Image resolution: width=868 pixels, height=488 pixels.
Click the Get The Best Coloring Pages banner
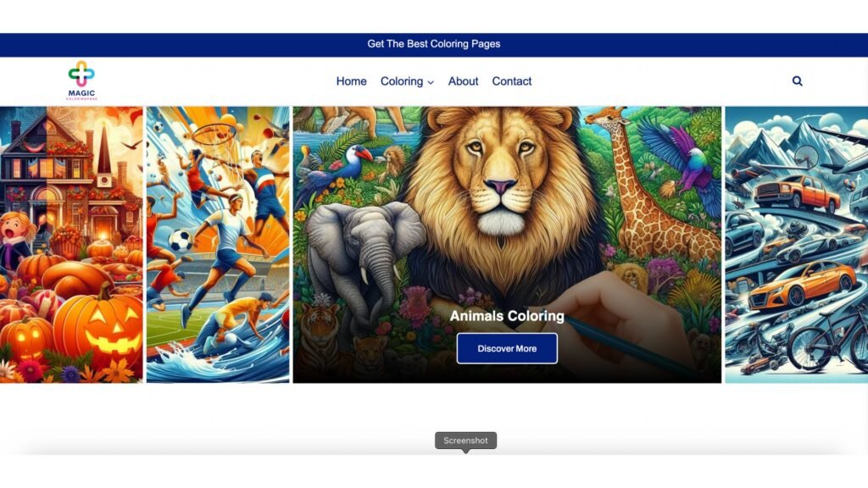[434, 44]
